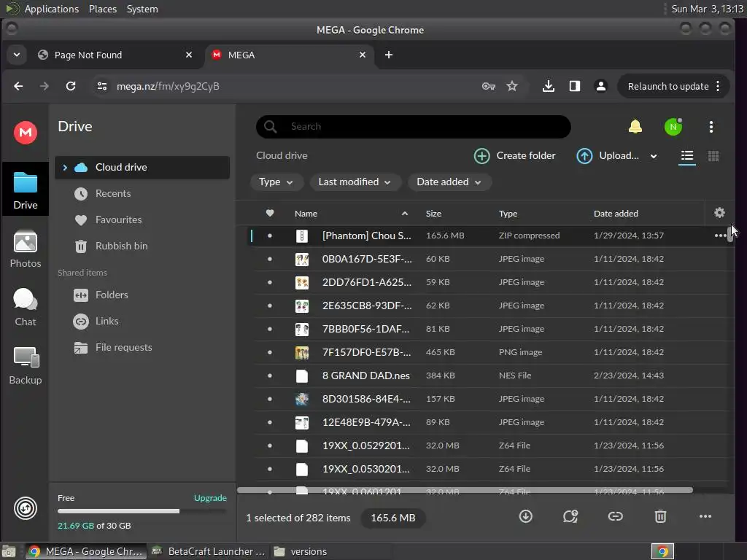The height and width of the screenshot is (560, 747).
Task: Open three-dot menu for Phantom Chou row
Action: point(720,236)
